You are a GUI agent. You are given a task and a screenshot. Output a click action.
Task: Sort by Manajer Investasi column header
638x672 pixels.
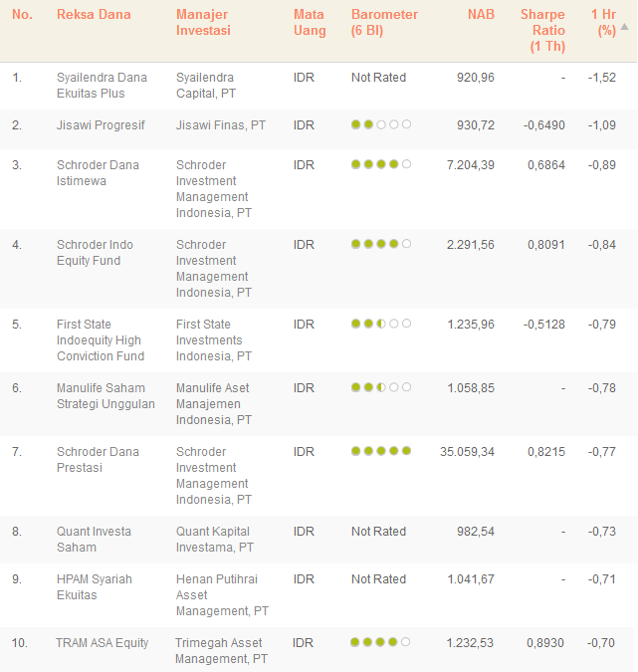(x=203, y=23)
